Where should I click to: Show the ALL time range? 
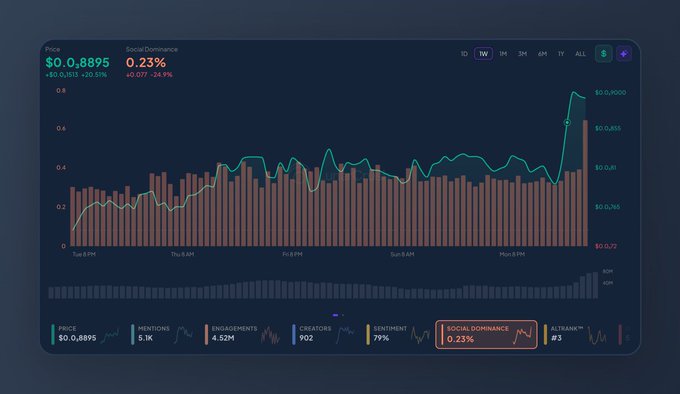tap(580, 54)
